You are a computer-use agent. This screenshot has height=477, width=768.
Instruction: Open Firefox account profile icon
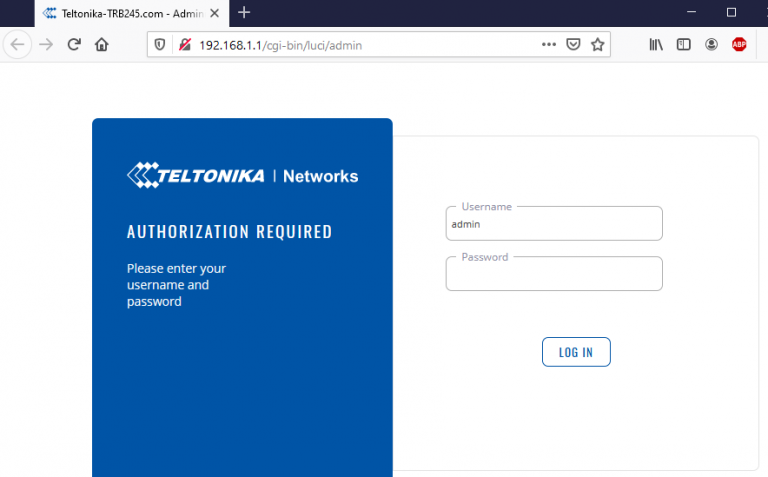tap(711, 45)
